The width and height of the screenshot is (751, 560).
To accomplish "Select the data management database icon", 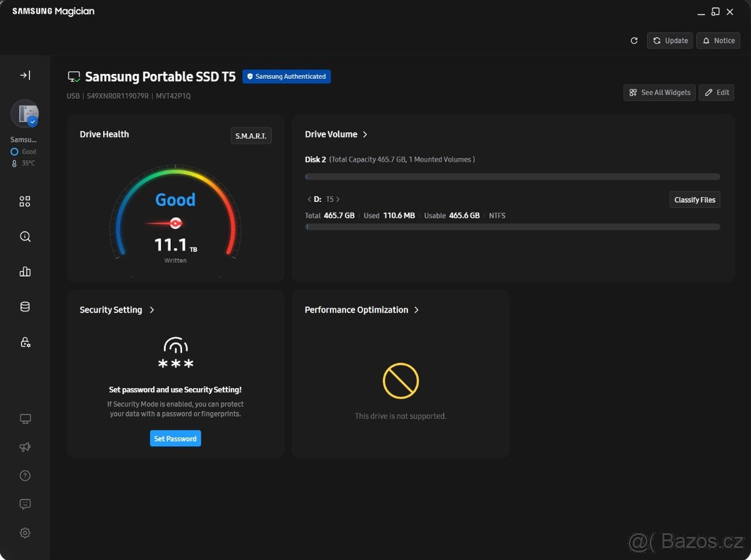I will click(25, 306).
